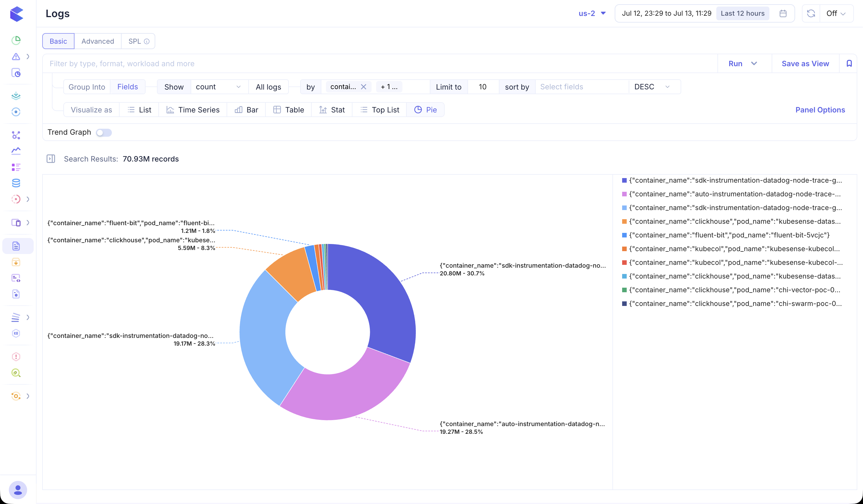The image size is (863, 504).
Task: Open the Logs page icon in sidebar
Action: point(16,246)
